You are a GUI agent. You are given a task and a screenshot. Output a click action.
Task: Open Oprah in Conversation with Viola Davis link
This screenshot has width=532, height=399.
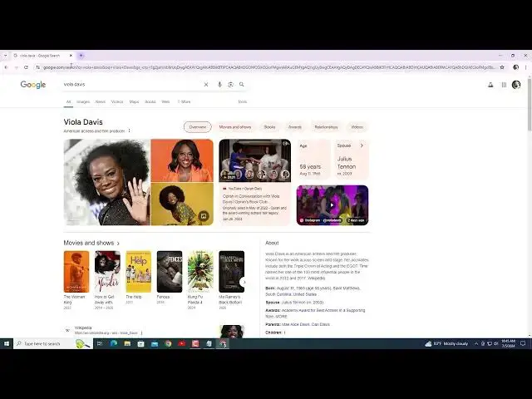251,199
